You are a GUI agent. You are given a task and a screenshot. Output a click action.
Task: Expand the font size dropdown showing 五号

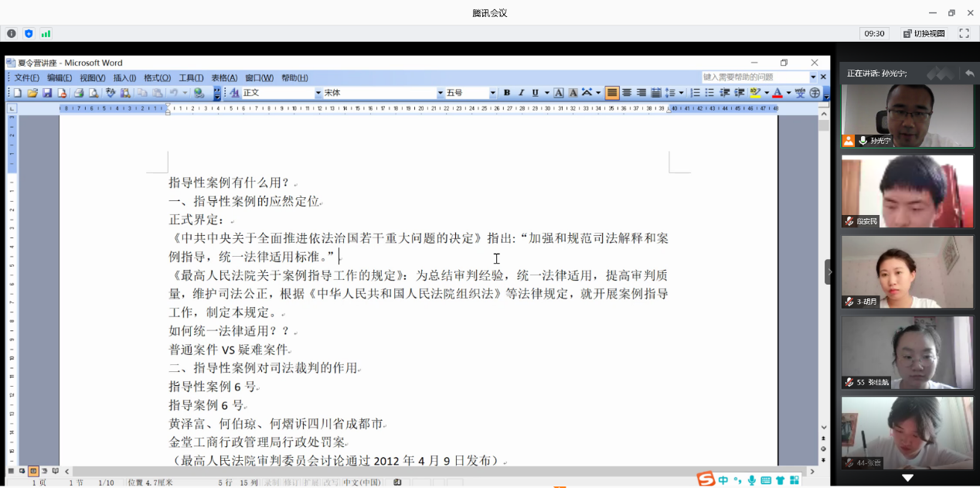coord(492,93)
